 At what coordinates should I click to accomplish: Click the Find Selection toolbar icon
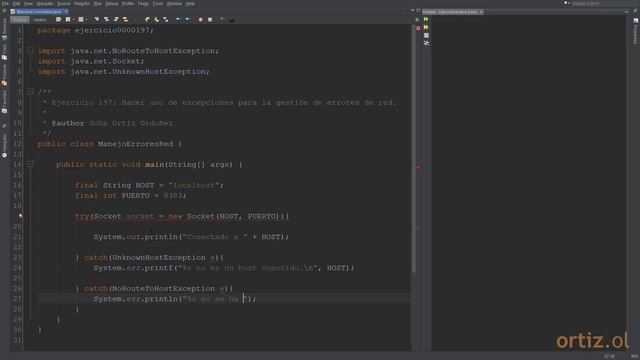coord(97,19)
